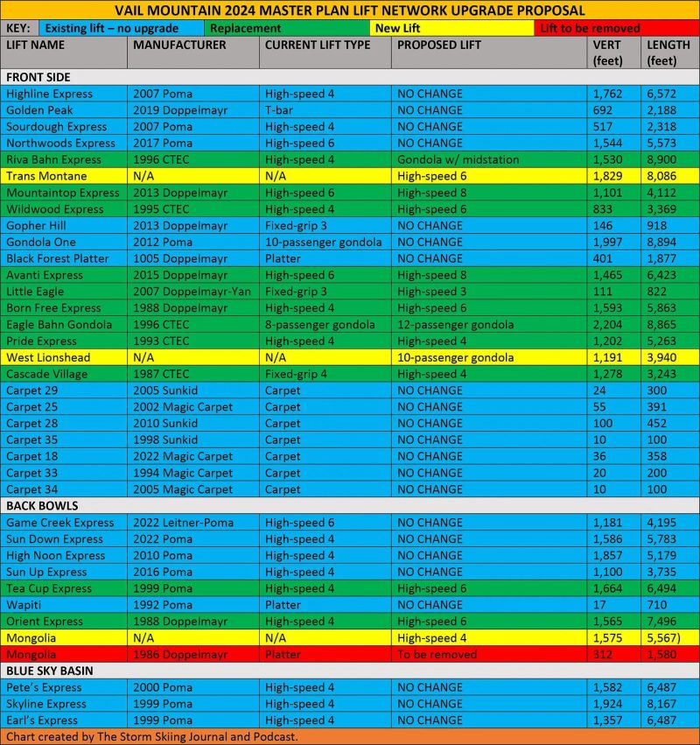Image resolution: width=700 pixels, height=745 pixels.
Task: Select 'Gopher Hill' lift name
Action: click(36, 226)
